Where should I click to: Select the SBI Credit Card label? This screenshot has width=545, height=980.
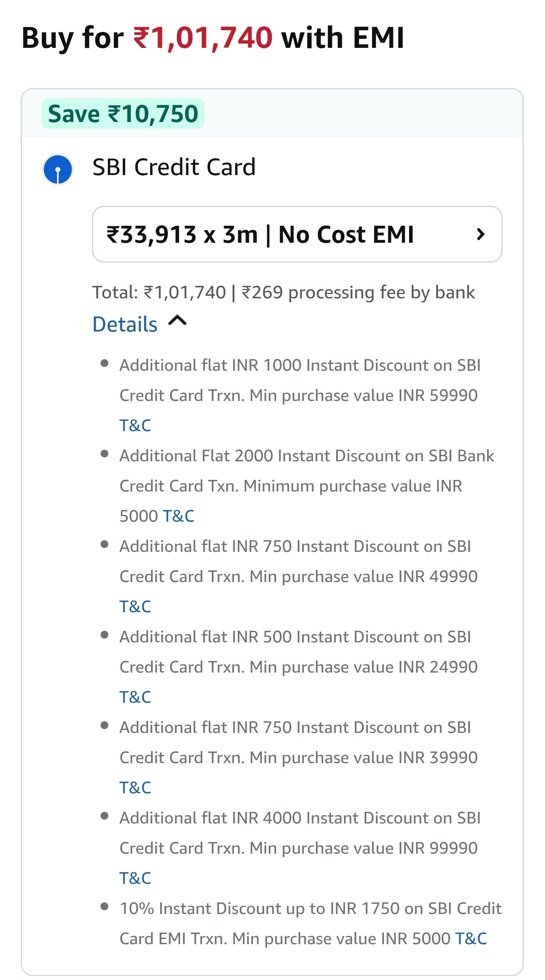(174, 167)
